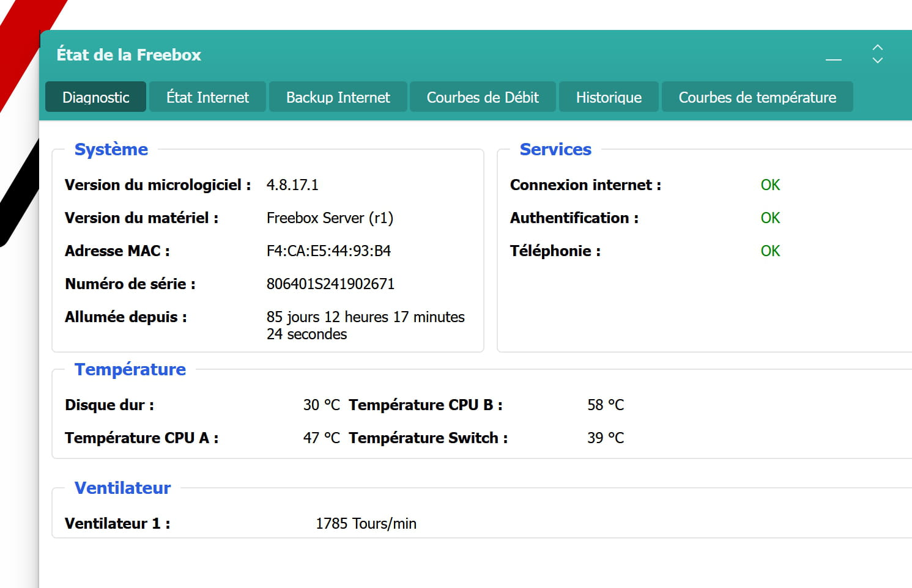Image resolution: width=912 pixels, height=588 pixels.
Task: Click the Allumée depuis label
Action: 126,317
